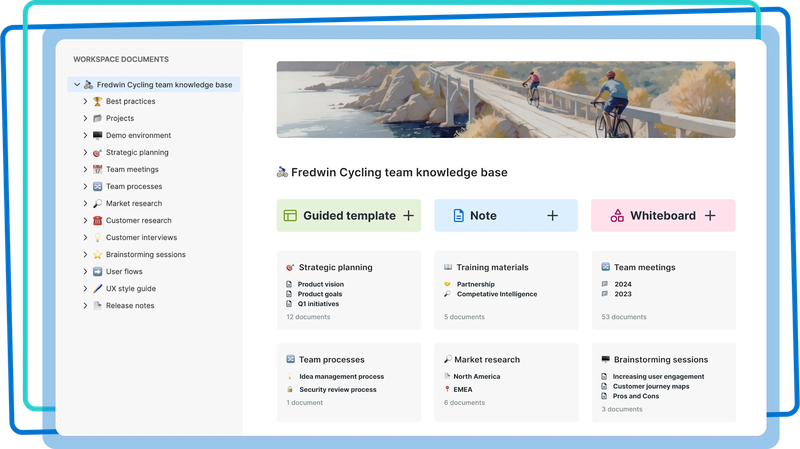Open the Customer journey maps document
This screenshot has height=449, width=800.
pyautogui.click(x=651, y=386)
